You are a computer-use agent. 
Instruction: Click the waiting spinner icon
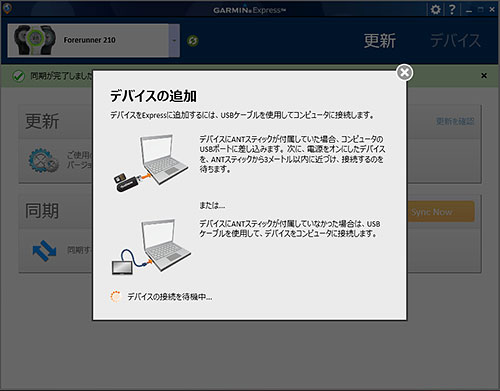coord(116,296)
